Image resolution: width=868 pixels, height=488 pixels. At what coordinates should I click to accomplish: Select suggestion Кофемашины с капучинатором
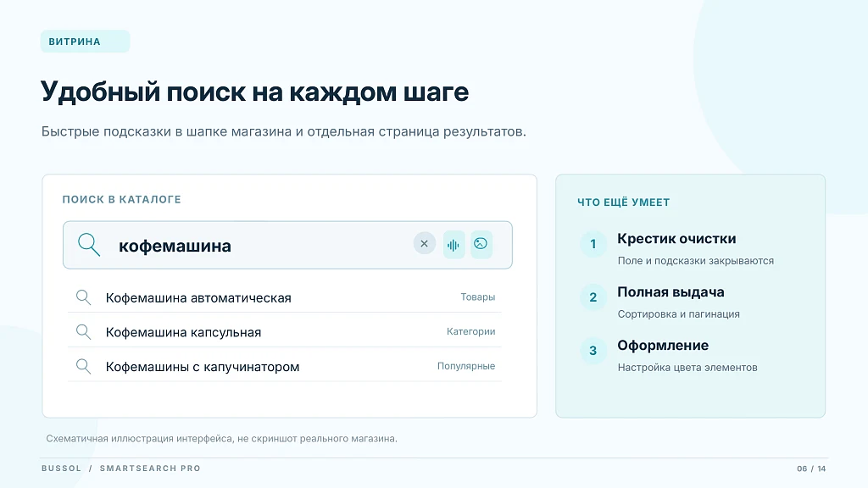[x=285, y=366]
